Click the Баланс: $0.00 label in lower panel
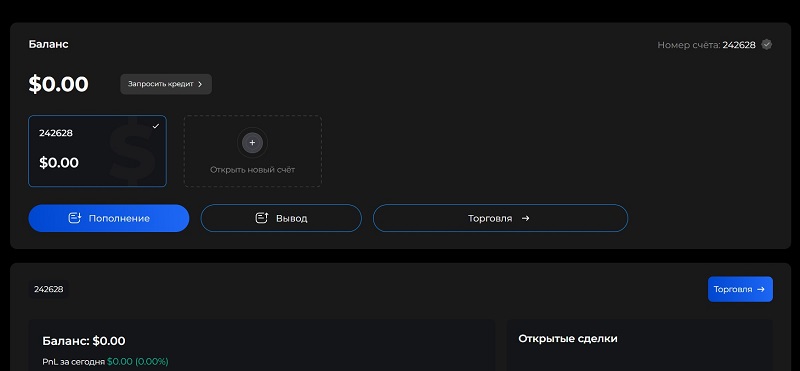This screenshot has width=800, height=371. [84, 341]
